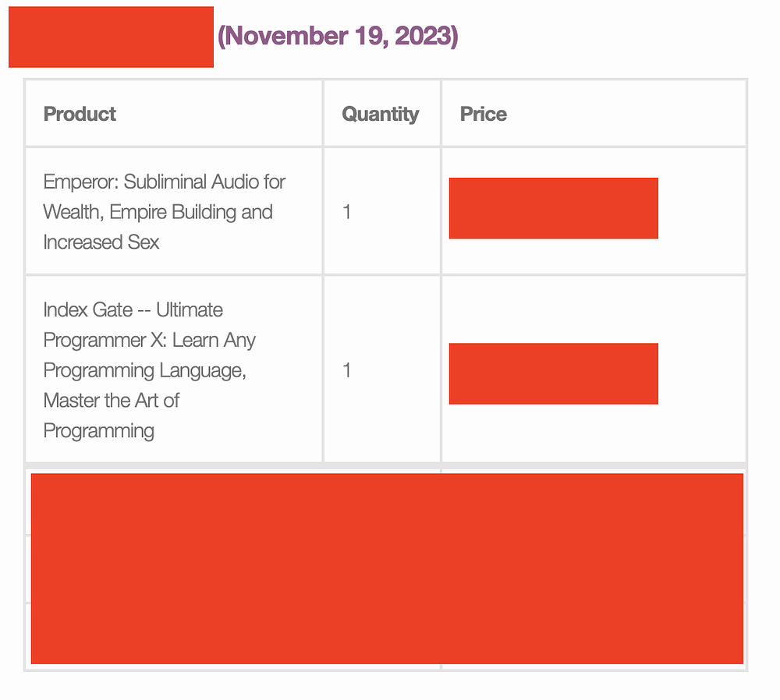780x700 pixels.
Task: Click the word Emperor in first product
Action: 81,182
